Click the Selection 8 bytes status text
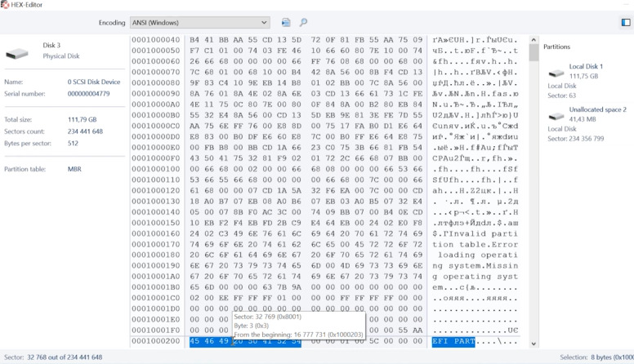Screen dimensions: 634x364 pos(596,357)
